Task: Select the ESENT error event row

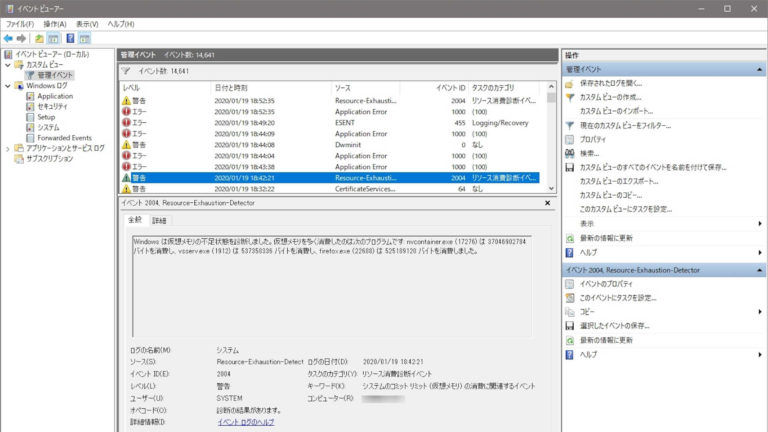Action: (330, 123)
